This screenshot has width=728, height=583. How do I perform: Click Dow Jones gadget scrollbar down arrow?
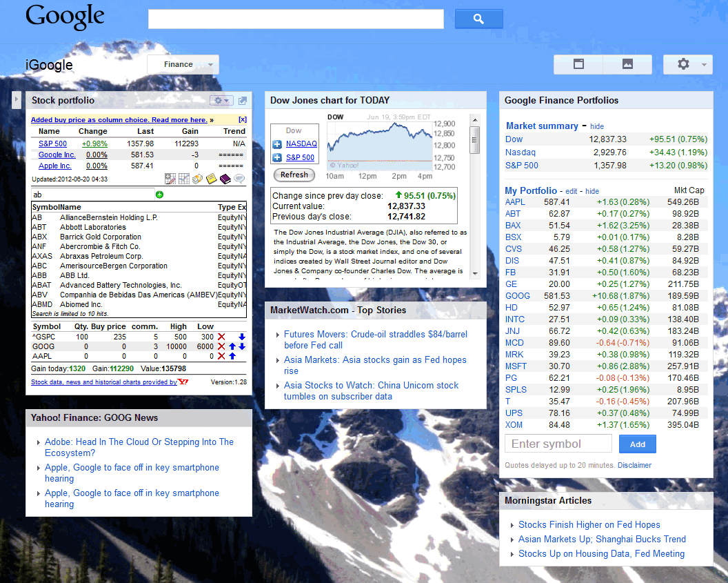(x=474, y=274)
